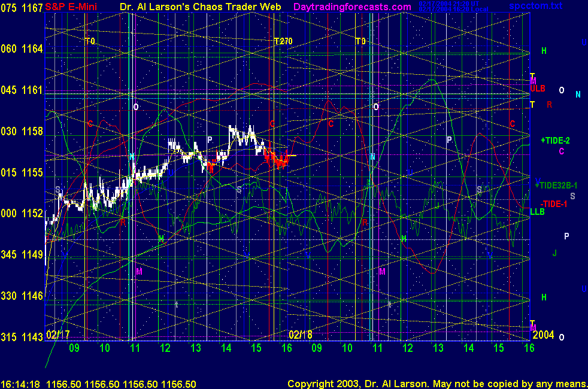Click the 12 hour label of the 02/17 session

click(165, 348)
